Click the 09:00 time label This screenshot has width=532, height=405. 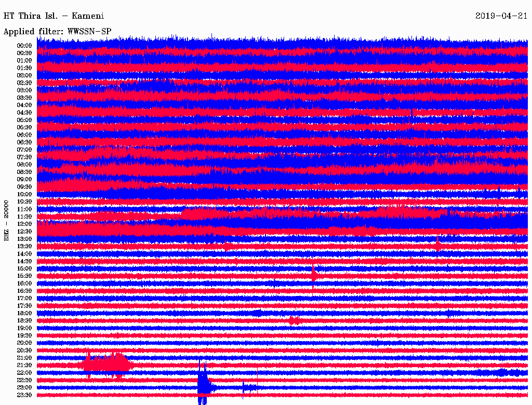pos(24,180)
